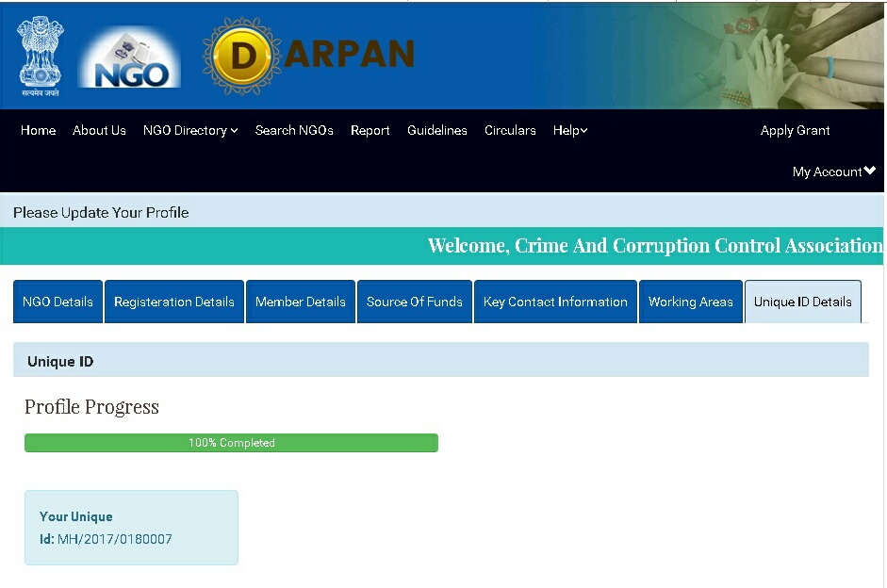
Task: Click the Darpan gold D emblem
Action: tap(242, 56)
